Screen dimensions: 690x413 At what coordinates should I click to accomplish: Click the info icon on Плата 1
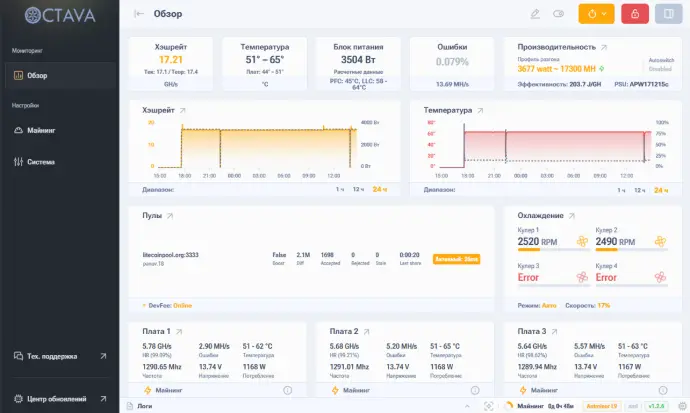point(287,390)
